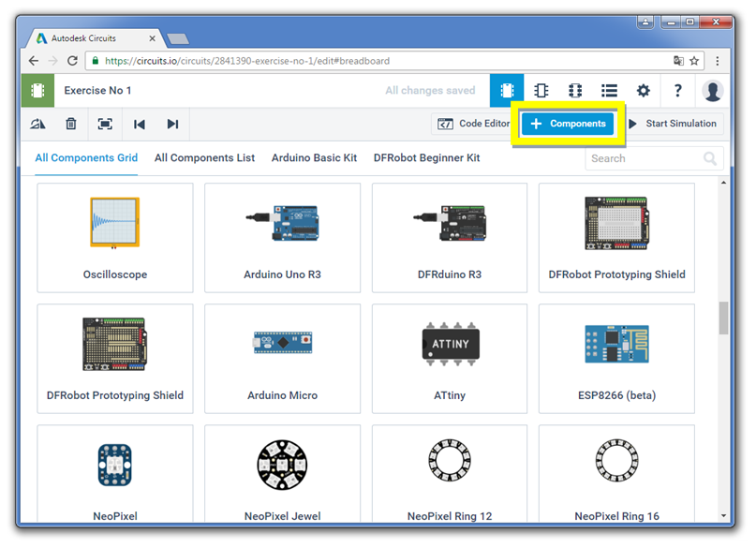Click the translate page icon
Screen dimensions: 756x548
pos(678,61)
